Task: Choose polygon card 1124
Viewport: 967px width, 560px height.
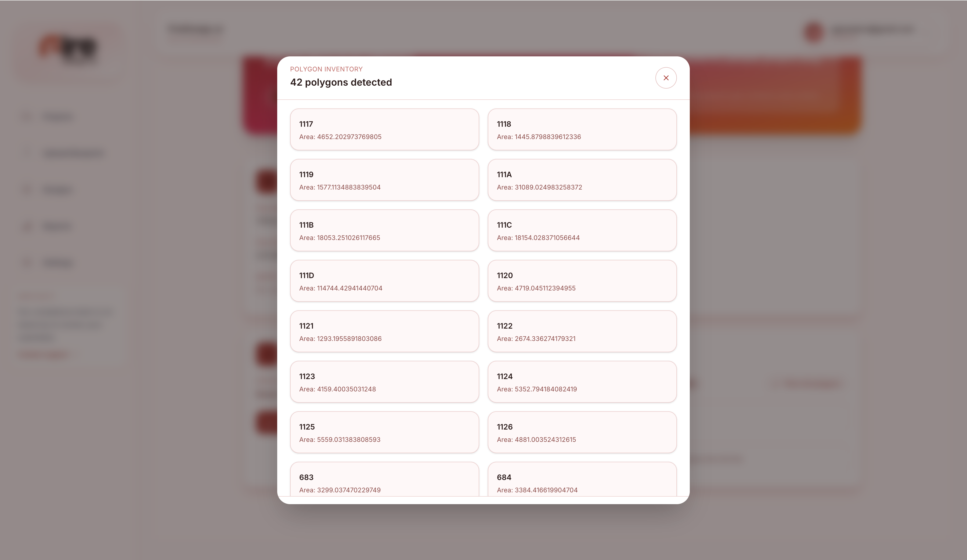Action: 582,382
